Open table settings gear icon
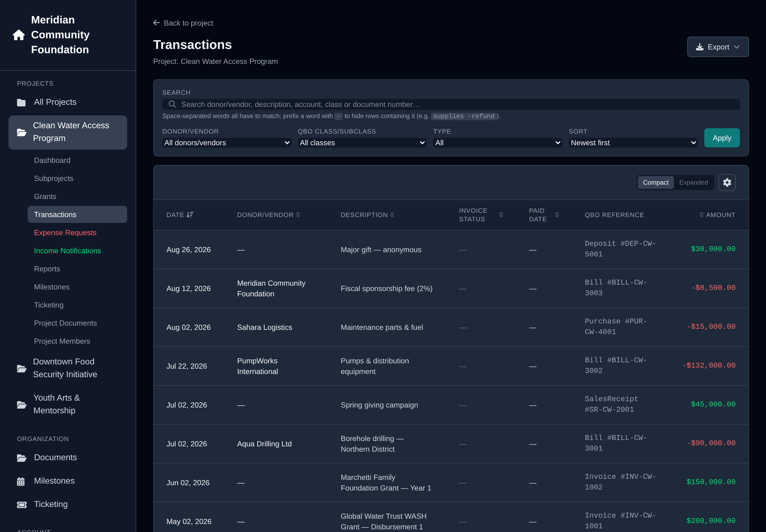 coord(727,182)
